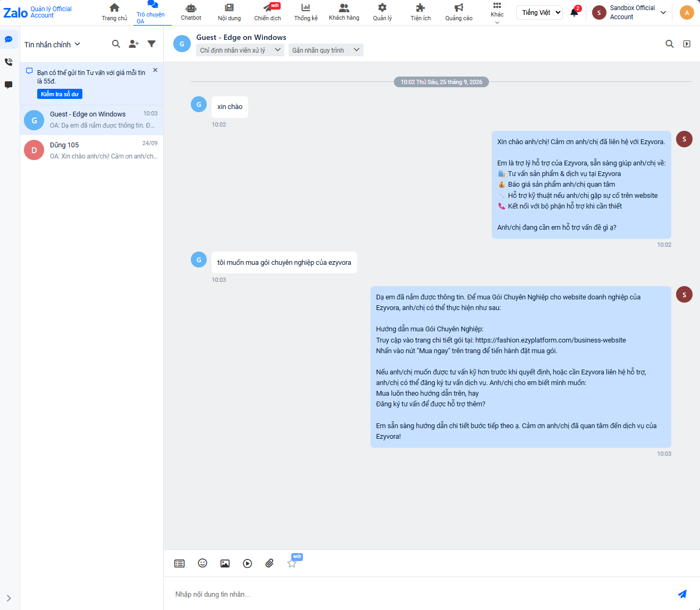
Task: Open Gắn nhãn quy trình dropdown
Action: [x=326, y=50]
